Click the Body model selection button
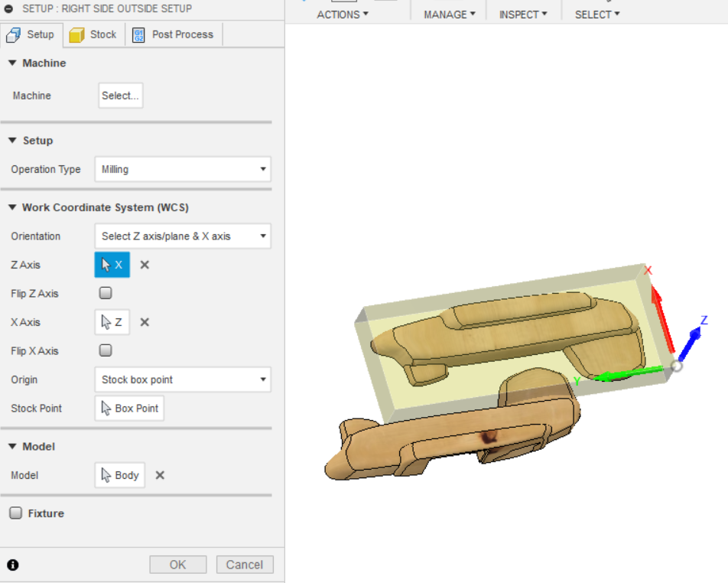 (x=119, y=475)
